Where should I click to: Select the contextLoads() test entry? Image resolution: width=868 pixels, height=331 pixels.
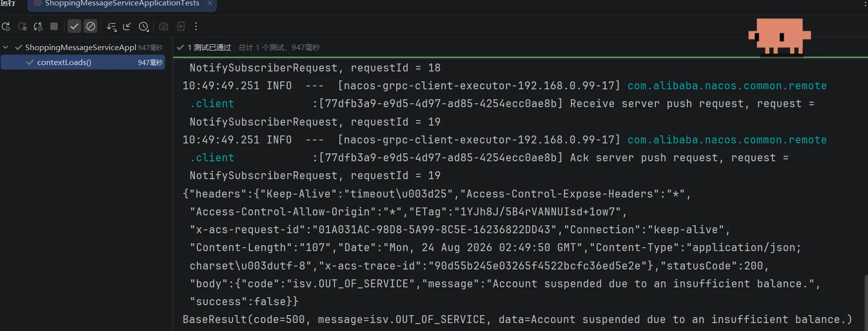point(82,62)
